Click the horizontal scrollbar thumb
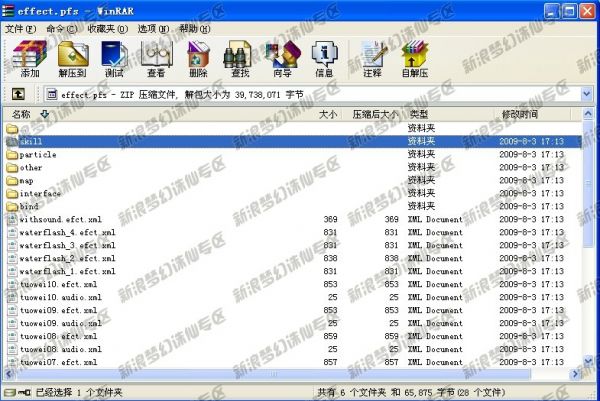The width and height of the screenshot is (600, 401). 272,374
